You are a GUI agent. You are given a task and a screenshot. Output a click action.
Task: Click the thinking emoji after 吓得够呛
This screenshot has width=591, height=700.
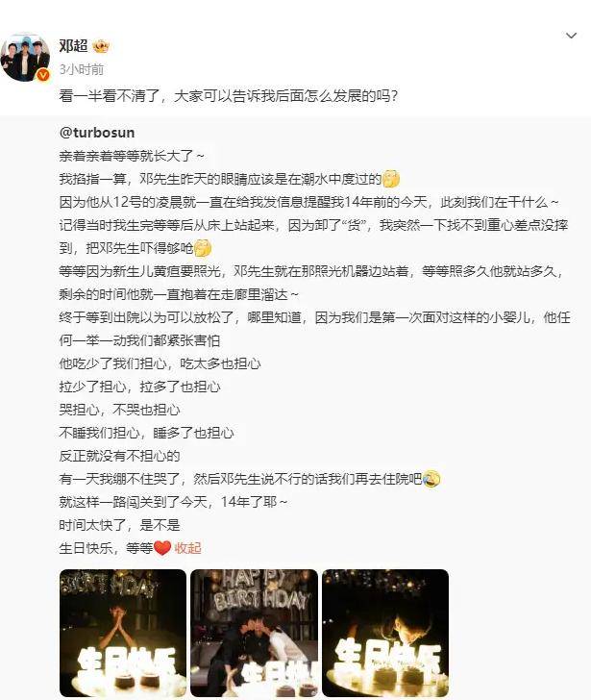(203, 248)
